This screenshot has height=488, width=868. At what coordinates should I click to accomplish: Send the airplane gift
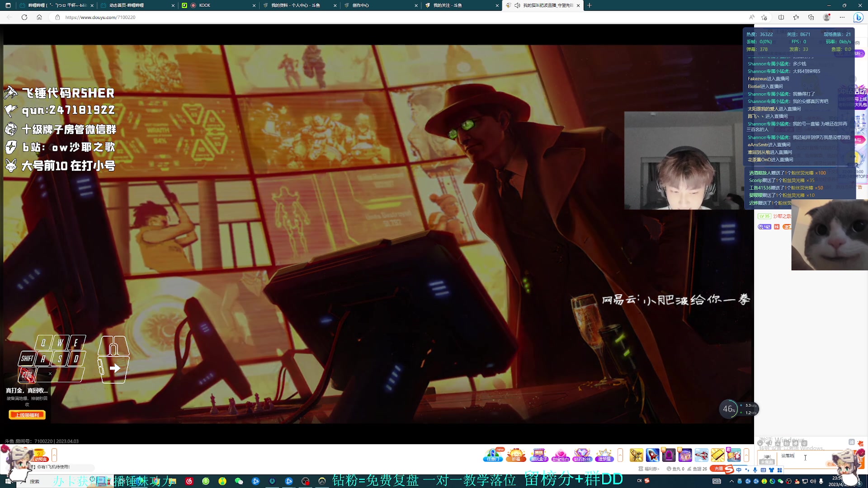[x=701, y=455]
